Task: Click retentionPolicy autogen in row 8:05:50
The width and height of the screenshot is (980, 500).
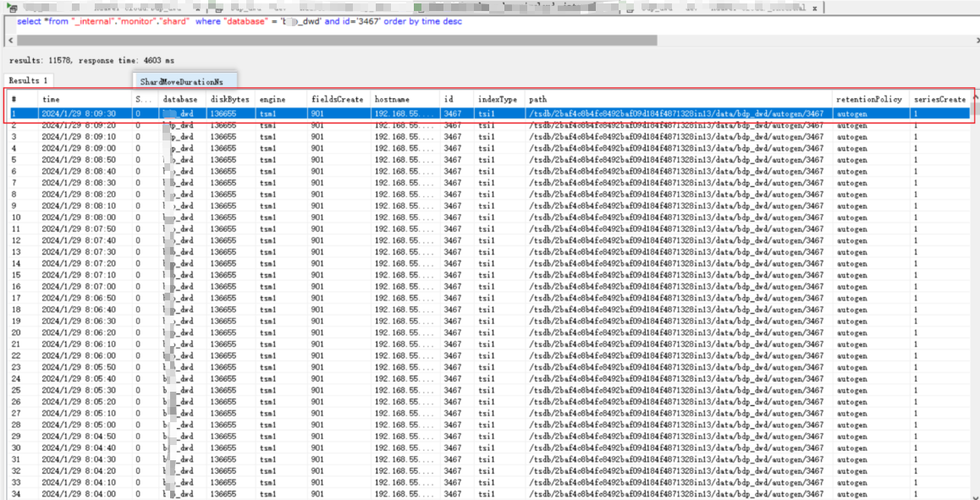Action: 852,367
